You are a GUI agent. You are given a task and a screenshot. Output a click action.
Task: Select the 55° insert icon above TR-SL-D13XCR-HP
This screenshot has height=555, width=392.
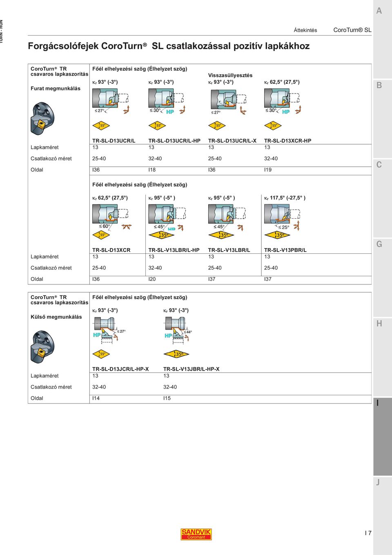click(x=273, y=125)
